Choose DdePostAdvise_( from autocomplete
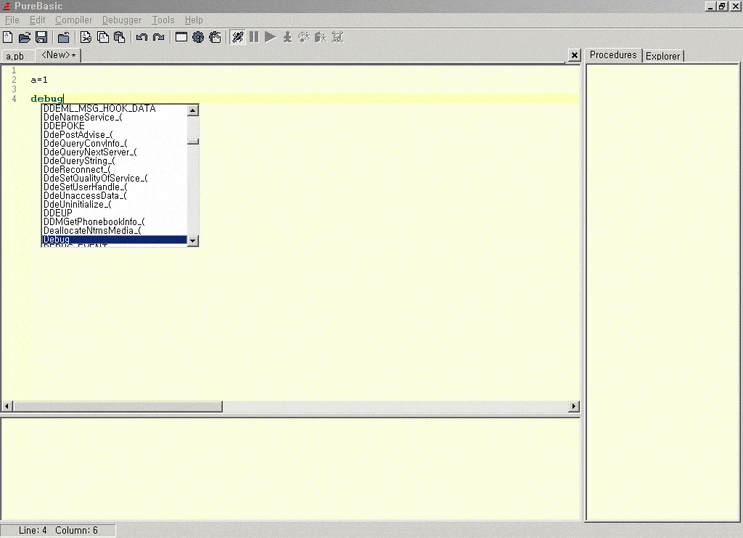 [x=114, y=135]
